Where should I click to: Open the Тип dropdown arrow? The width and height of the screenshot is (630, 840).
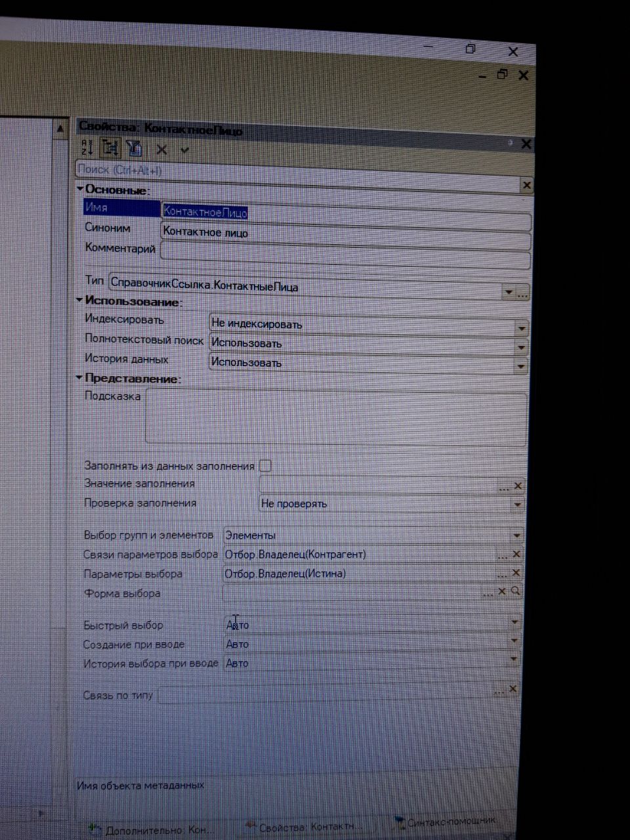point(509,292)
